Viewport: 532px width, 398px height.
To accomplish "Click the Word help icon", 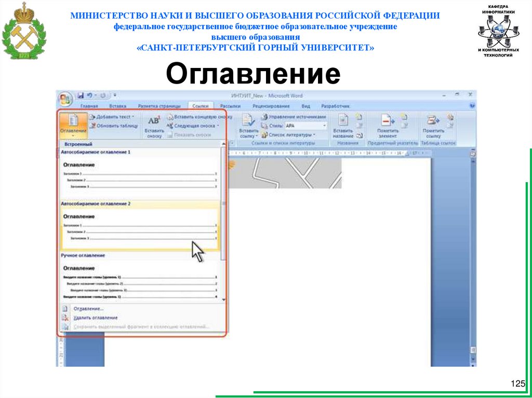I will 472,106.
